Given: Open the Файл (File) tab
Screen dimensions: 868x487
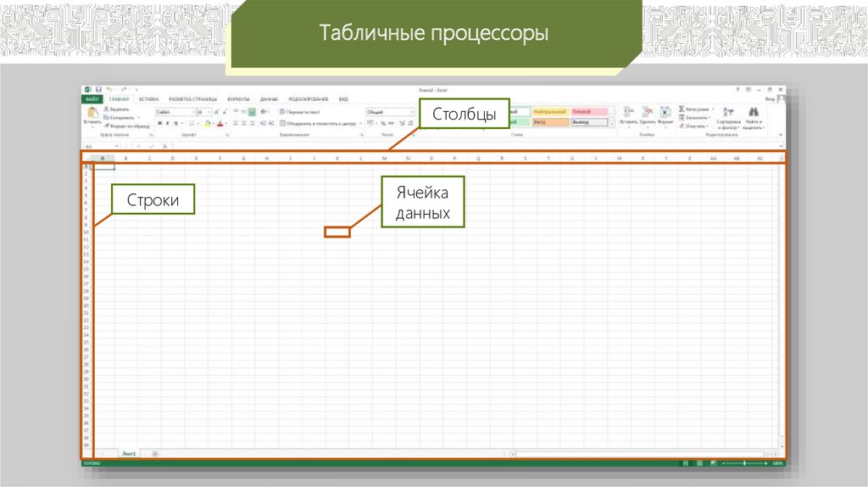Looking at the screenshot, I should [92, 99].
